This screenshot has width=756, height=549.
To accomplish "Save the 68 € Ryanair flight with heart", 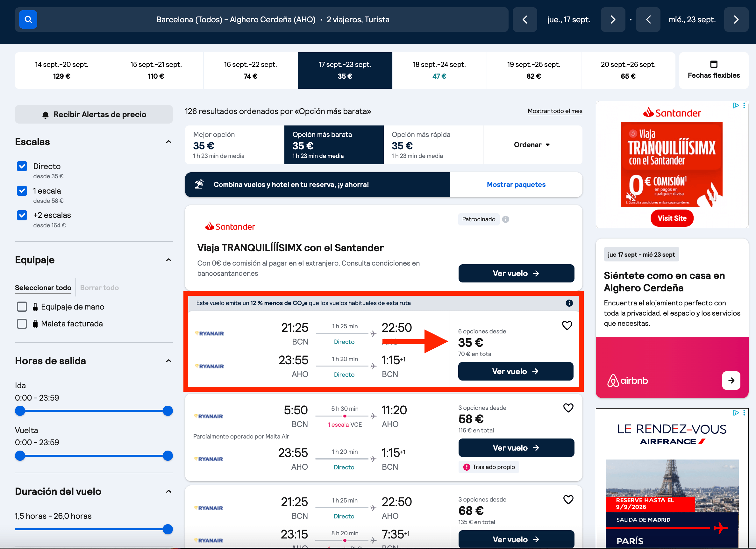I will pos(568,500).
